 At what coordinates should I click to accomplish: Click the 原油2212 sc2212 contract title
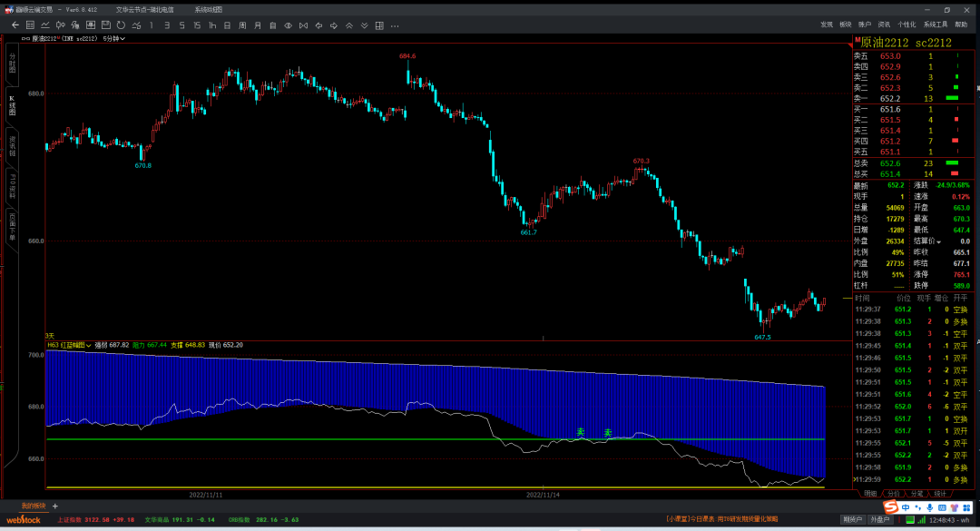pos(906,43)
